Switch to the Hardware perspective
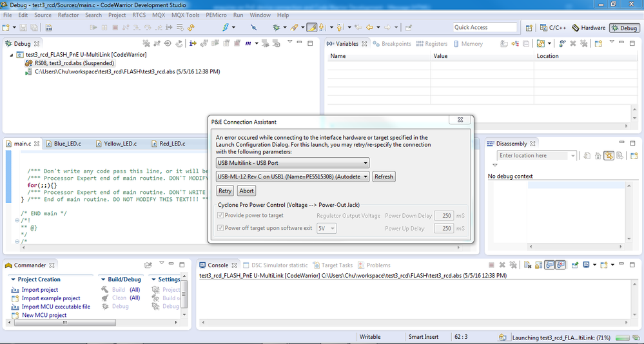This screenshot has width=644, height=344. coord(589,28)
